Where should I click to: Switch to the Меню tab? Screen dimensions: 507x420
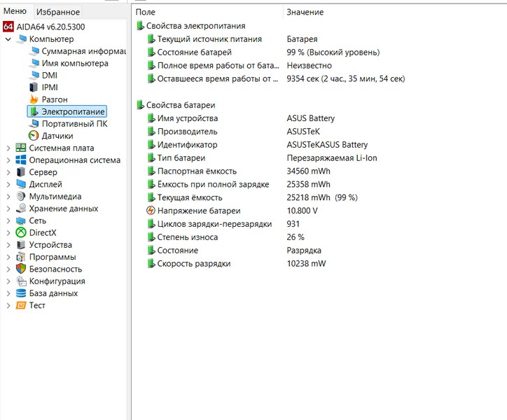pyautogui.click(x=15, y=11)
